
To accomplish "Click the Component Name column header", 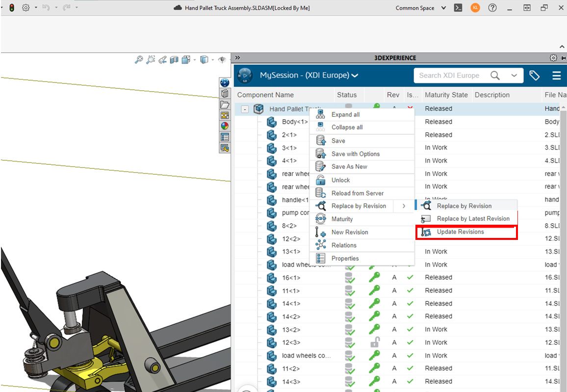I will click(x=265, y=95).
